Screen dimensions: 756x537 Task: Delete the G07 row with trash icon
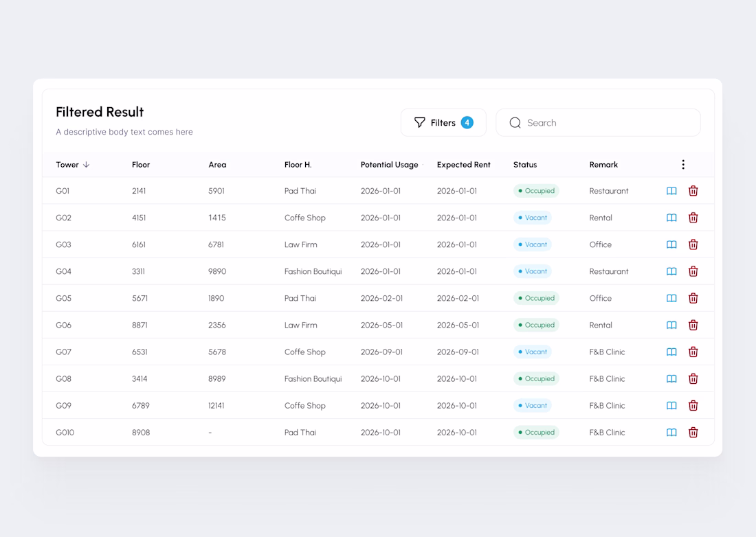[x=693, y=352]
